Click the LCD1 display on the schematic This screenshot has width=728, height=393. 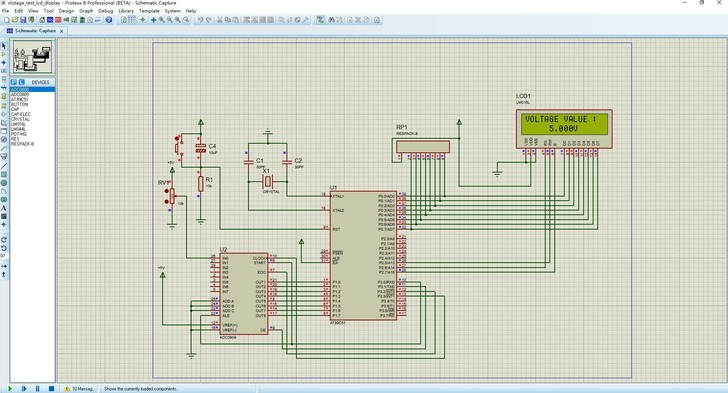coord(564,129)
